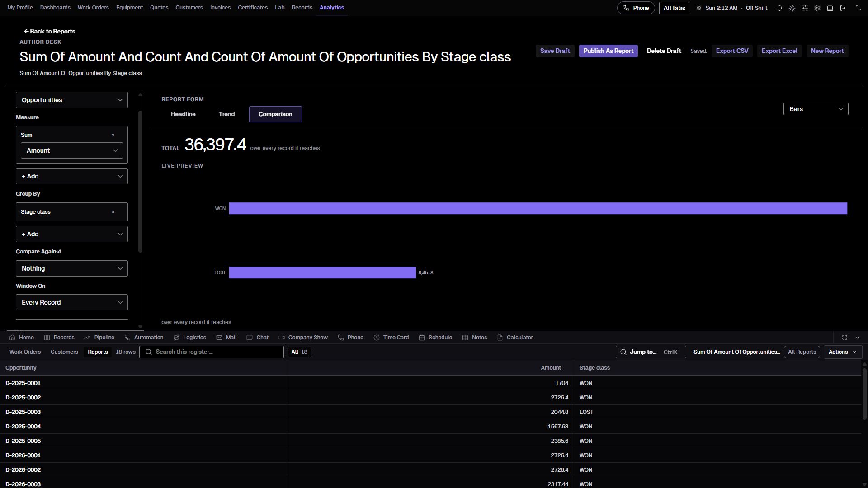Viewport: 868px width, 488px height.
Task: Switch to the Headline report form
Action: click(x=183, y=114)
